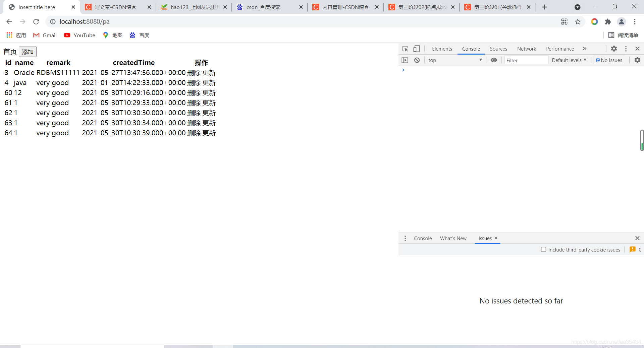Switch to csdn_百度搜索 tab
Image resolution: width=644 pixels, height=348 pixels.
(263, 7)
